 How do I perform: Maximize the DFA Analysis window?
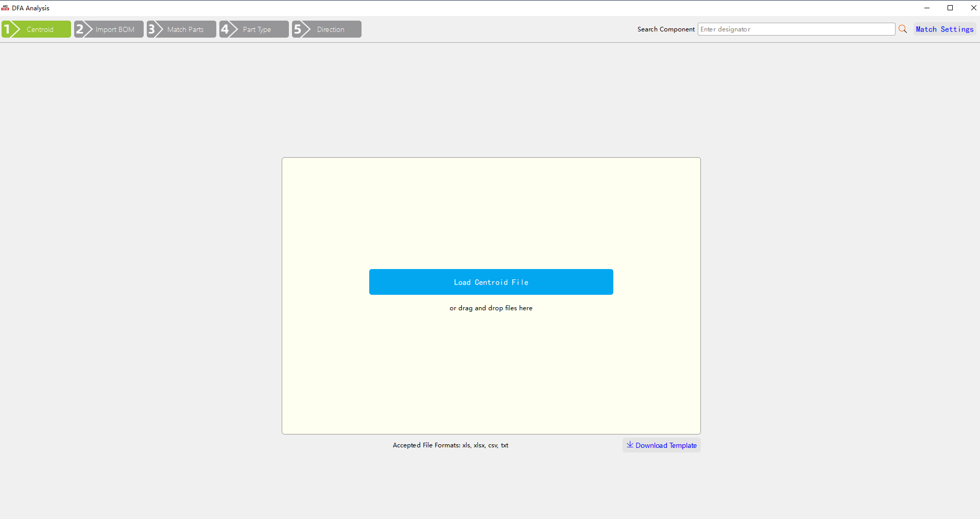point(950,8)
